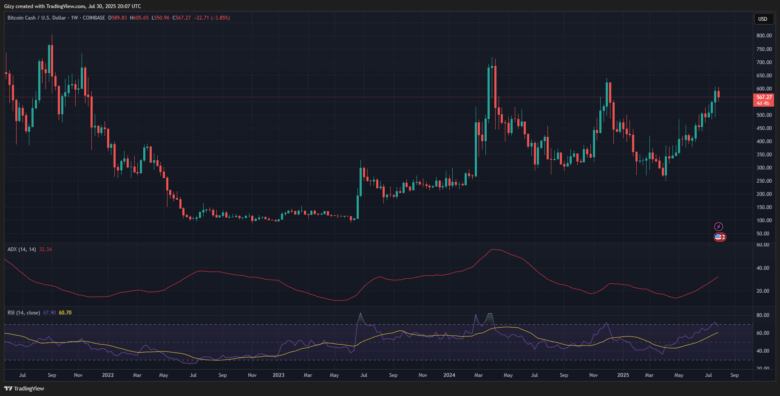This screenshot has height=396, width=780.
Task: Click the RSI value 67.90
Action: point(50,312)
